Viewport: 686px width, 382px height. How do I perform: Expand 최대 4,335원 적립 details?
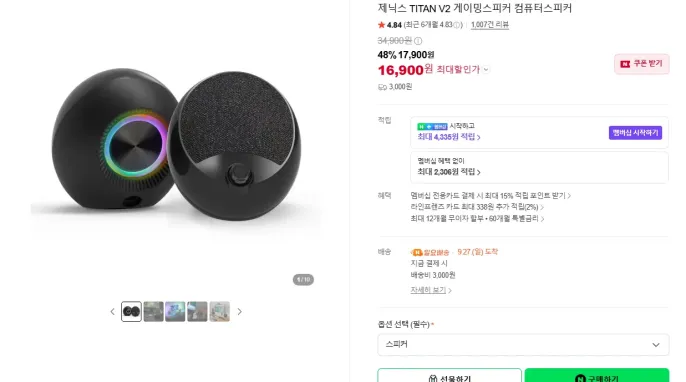pyautogui.click(x=449, y=137)
